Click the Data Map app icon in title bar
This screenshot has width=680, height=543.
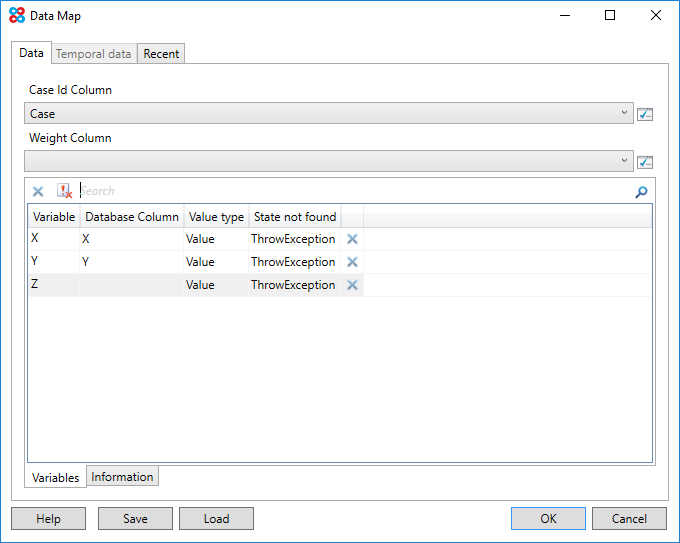point(16,16)
